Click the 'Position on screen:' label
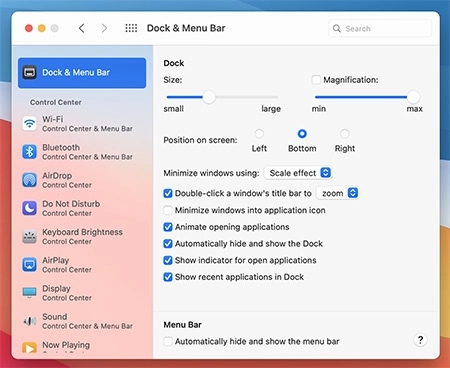450x368 pixels. pos(200,140)
